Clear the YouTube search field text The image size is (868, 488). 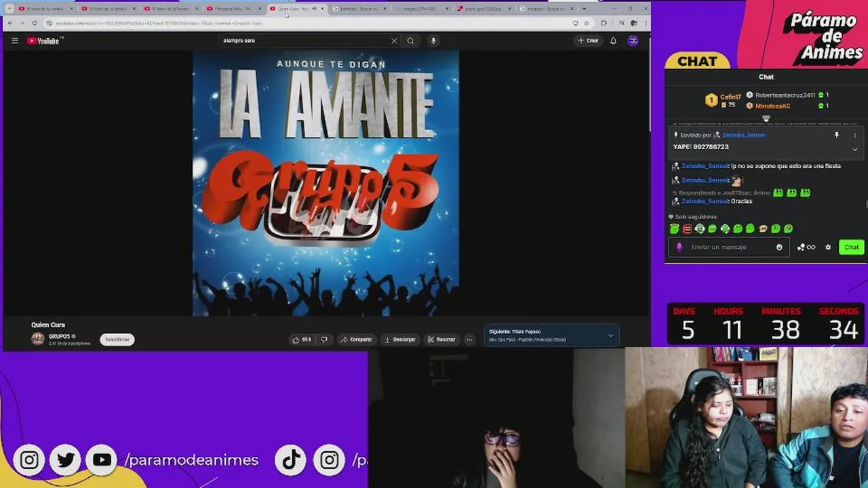(394, 41)
